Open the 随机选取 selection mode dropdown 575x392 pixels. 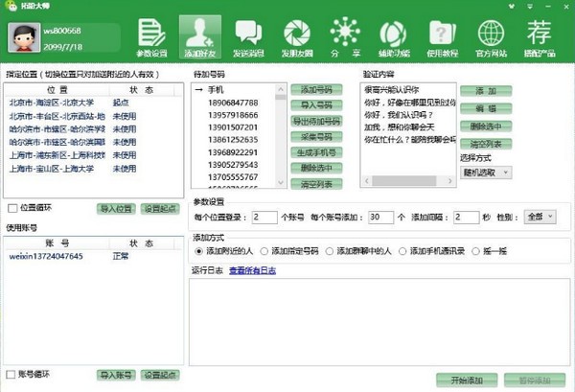486,173
